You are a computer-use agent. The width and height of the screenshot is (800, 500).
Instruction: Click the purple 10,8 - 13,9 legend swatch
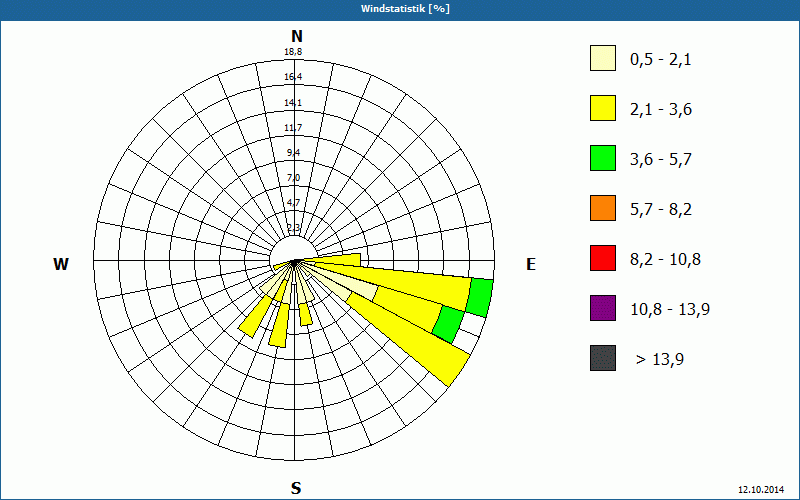tap(603, 308)
